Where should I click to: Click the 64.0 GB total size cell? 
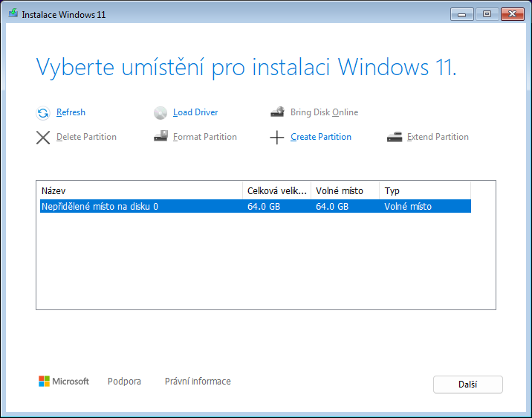[264, 207]
